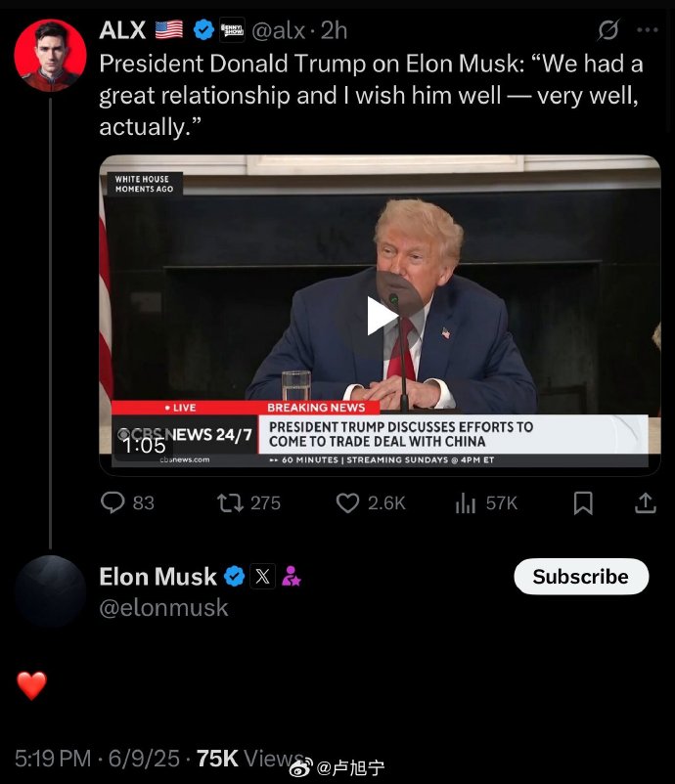
Task: Like ALX's post with 2.6K likes
Action: tap(348, 502)
